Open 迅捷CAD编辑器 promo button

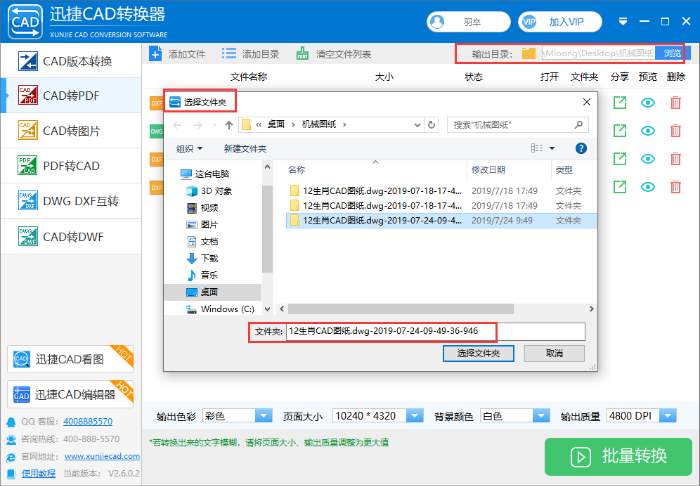coord(70,395)
